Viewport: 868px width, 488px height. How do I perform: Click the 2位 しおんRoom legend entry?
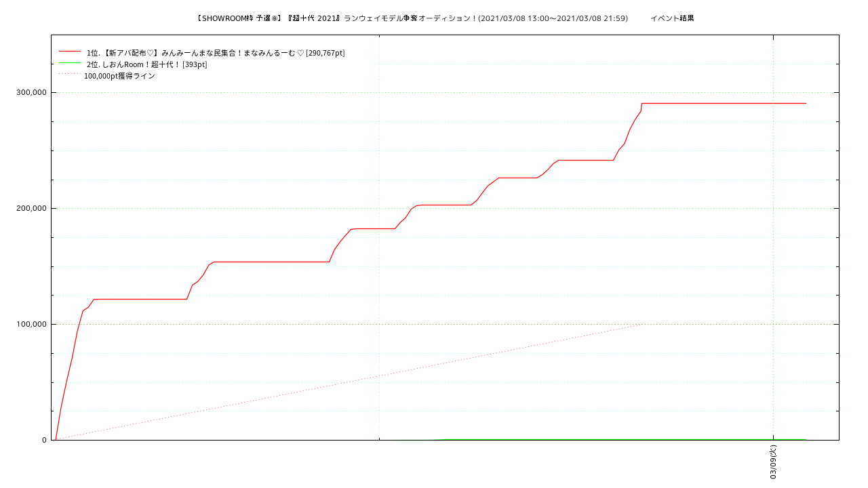point(146,64)
